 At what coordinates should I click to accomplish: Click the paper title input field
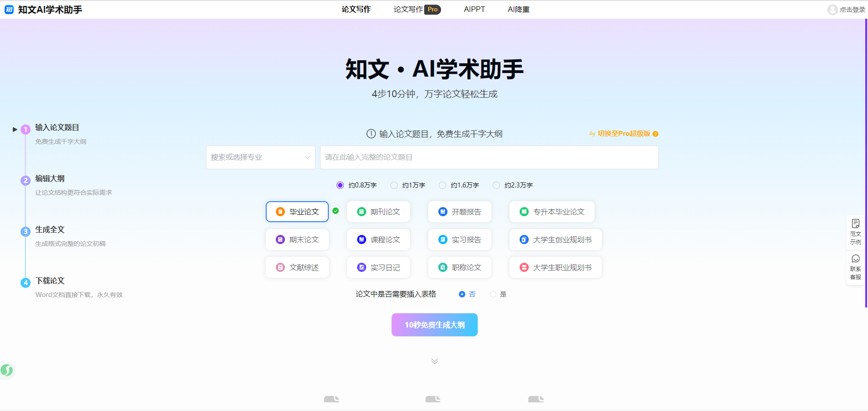coord(489,157)
